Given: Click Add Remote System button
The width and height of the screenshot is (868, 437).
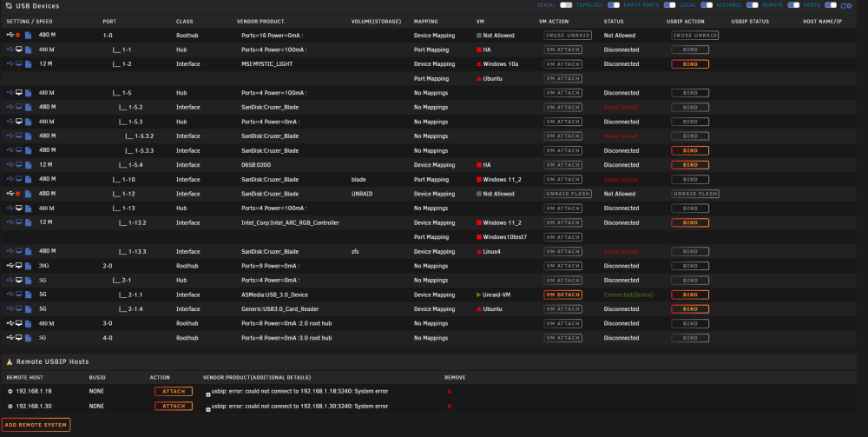Looking at the screenshot, I should pyautogui.click(x=36, y=425).
